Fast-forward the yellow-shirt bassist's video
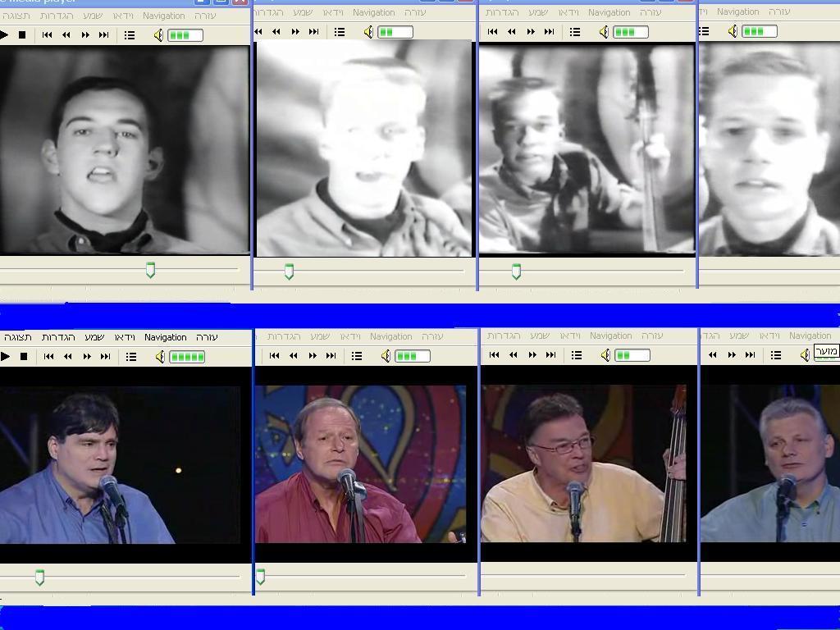Screen dimensions: 840x630 pyautogui.click(x=532, y=355)
